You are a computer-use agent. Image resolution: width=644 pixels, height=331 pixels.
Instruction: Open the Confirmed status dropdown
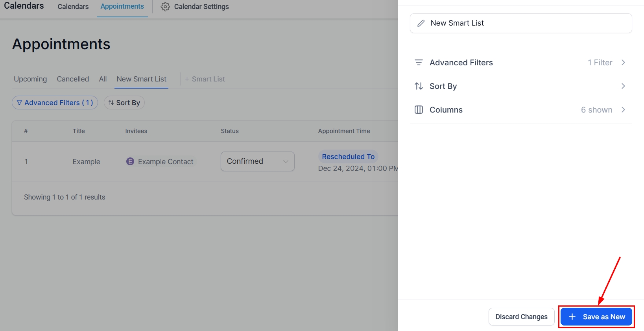pos(257,161)
